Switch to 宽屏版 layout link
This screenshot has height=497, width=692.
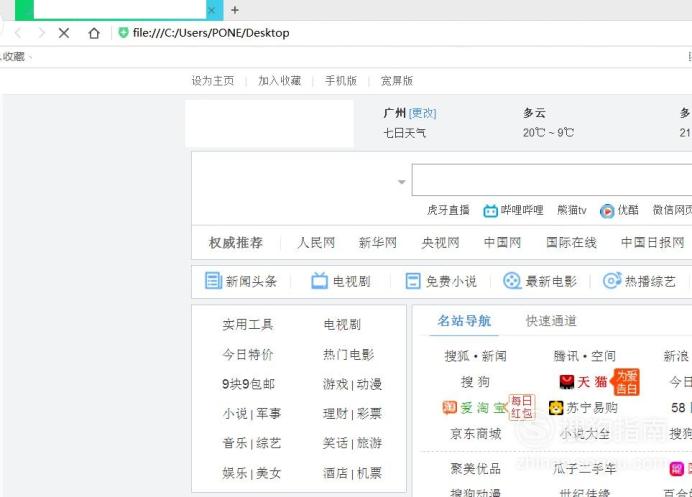point(397,81)
